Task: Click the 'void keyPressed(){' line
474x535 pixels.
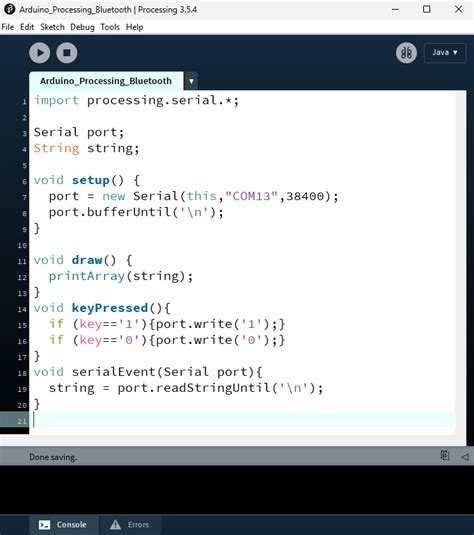Action: [102, 308]
